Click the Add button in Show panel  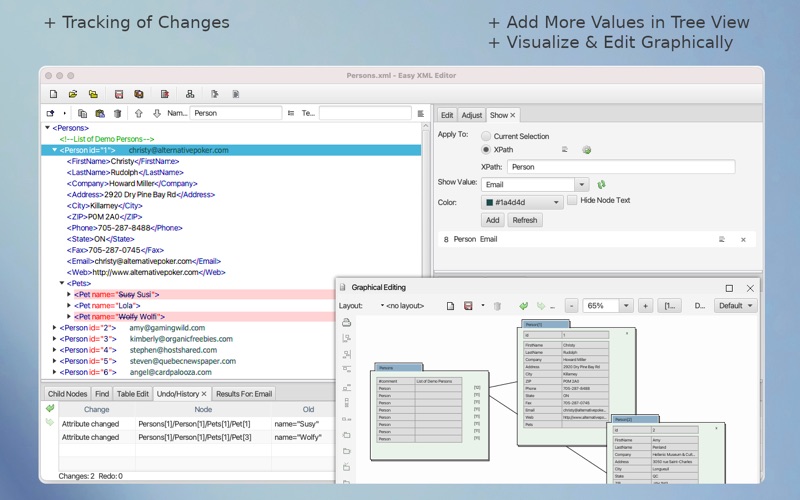pos(492,220)
